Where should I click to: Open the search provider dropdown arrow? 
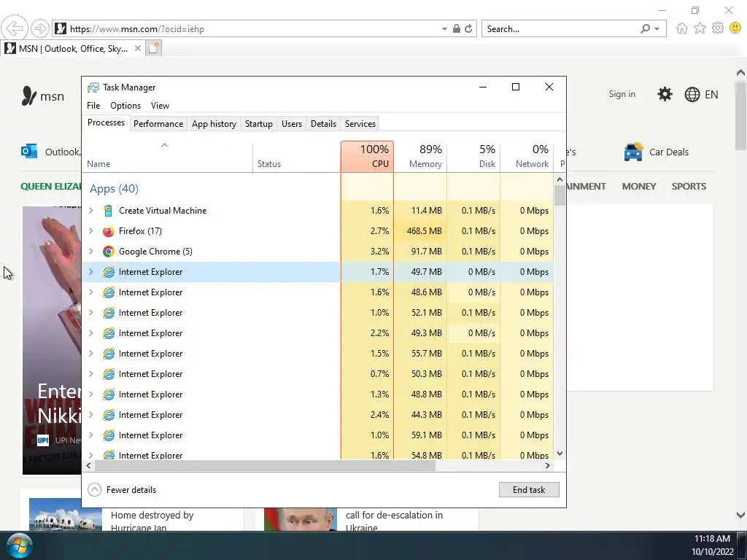(657, 28)
